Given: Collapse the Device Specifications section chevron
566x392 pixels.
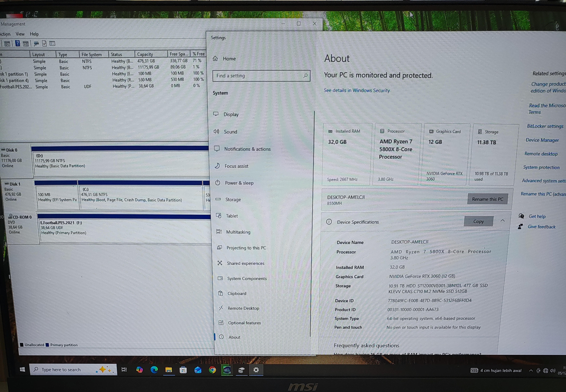Looking at the screenshot, I should pyautogui.click(x=502, y=221).
